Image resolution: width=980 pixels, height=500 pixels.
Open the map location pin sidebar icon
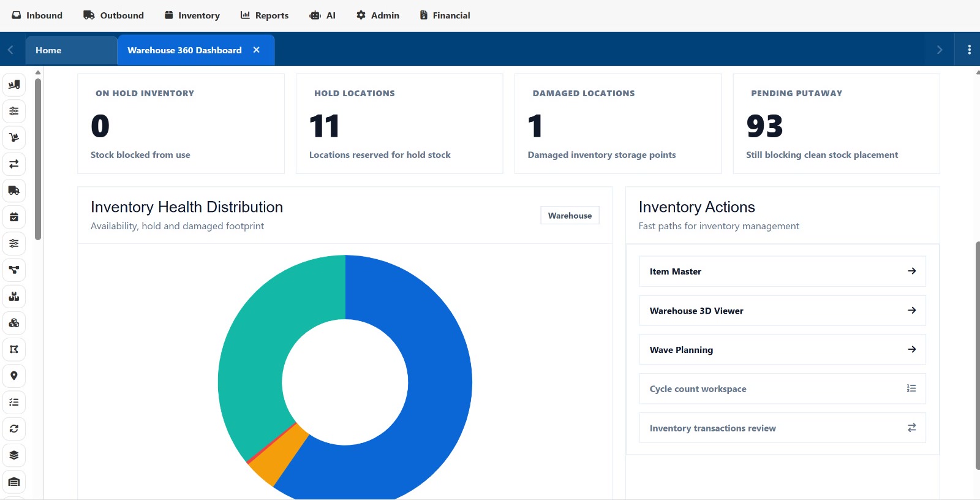pos(14,376)
